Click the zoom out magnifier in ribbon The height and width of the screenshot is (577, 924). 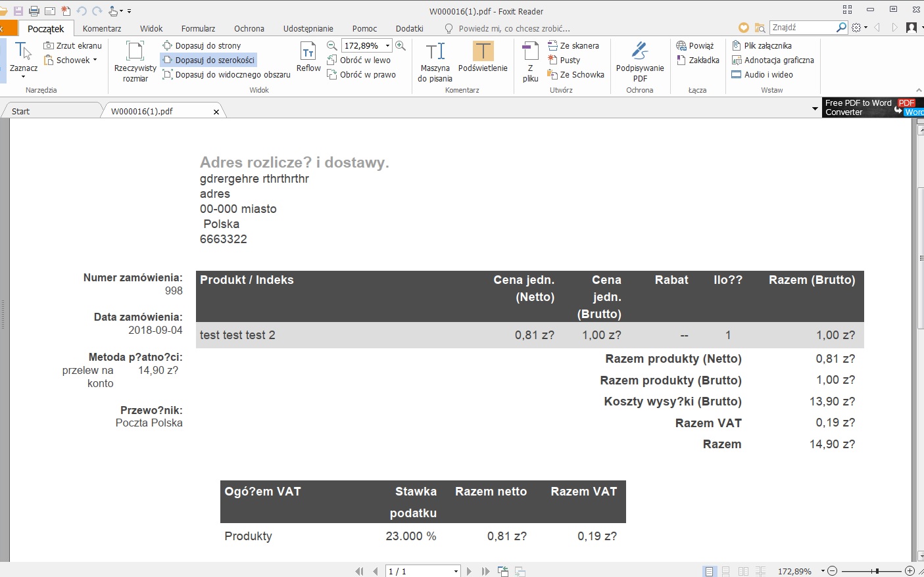(332, 45)
